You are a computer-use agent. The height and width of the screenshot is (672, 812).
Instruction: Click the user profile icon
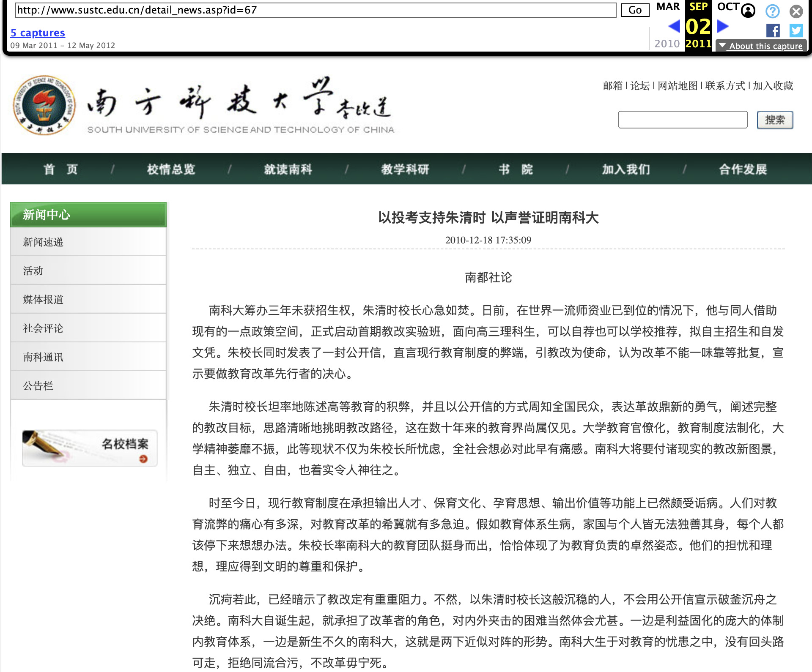tap(748, 11)
